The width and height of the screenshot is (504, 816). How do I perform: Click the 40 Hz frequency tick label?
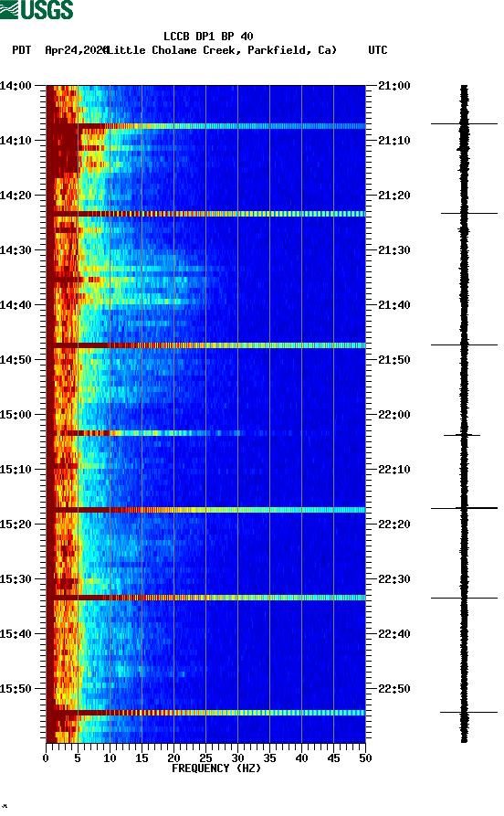301,758
